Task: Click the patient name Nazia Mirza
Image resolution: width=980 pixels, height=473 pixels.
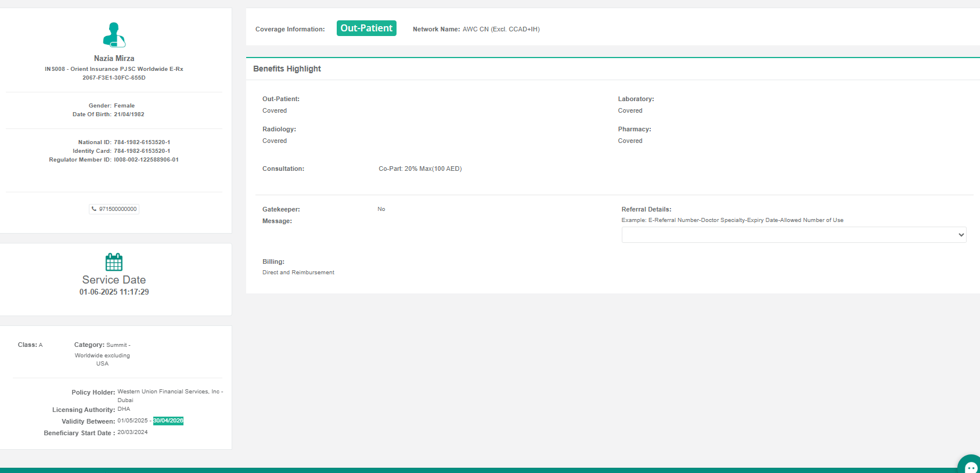Action: pos(114,59)
